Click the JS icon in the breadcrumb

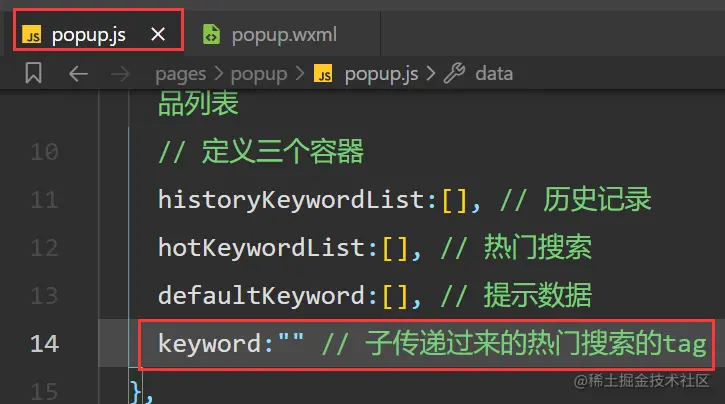323,73
